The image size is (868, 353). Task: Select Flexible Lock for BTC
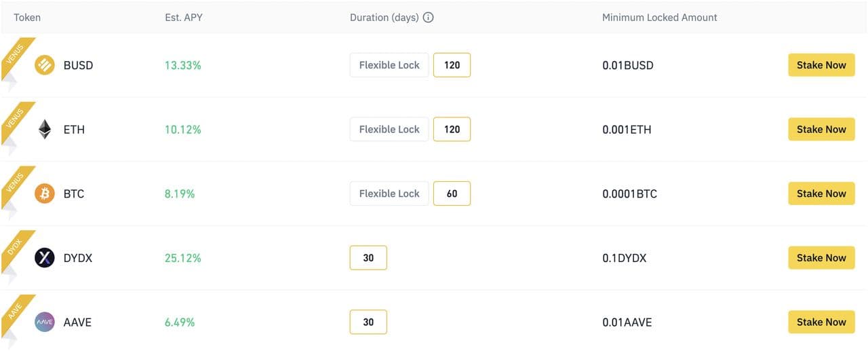[x=389, y=193]
